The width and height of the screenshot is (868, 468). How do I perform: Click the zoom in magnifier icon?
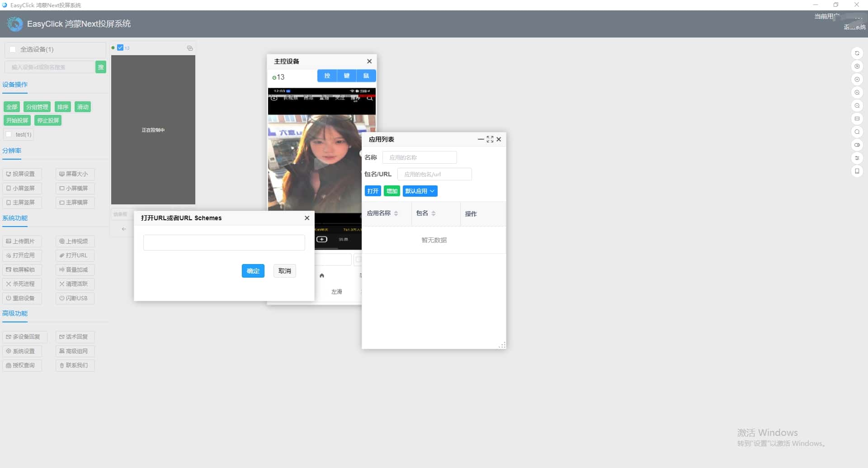point(857,93)
